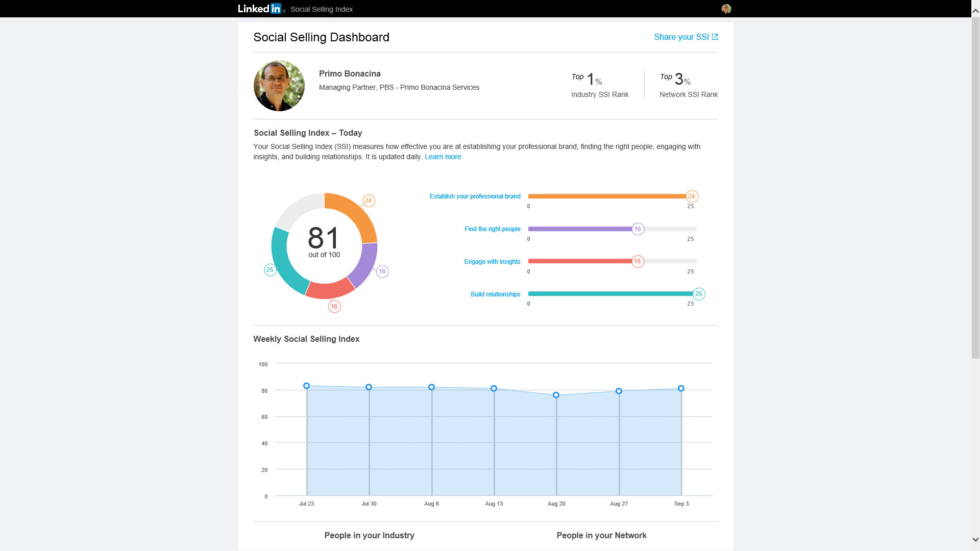The width and height of the screenshot is (980, 551).
Task: Select the Jul 30 data point
Action: click(369, 387)
